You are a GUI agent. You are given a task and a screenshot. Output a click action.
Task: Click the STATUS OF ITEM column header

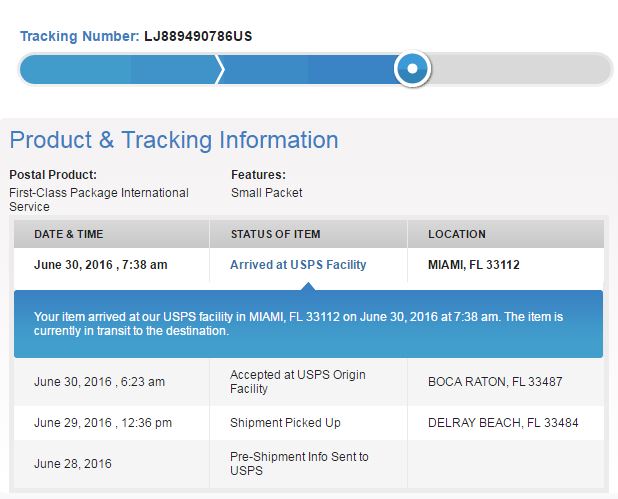click(275, 234)
